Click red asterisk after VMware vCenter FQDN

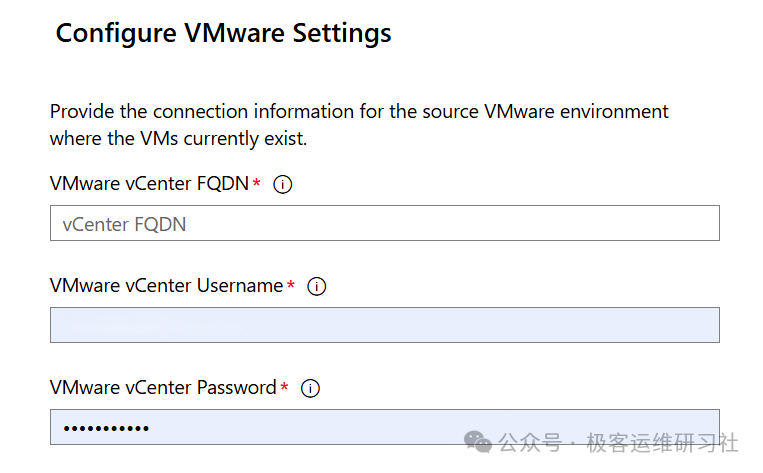(x=257, y=185)
